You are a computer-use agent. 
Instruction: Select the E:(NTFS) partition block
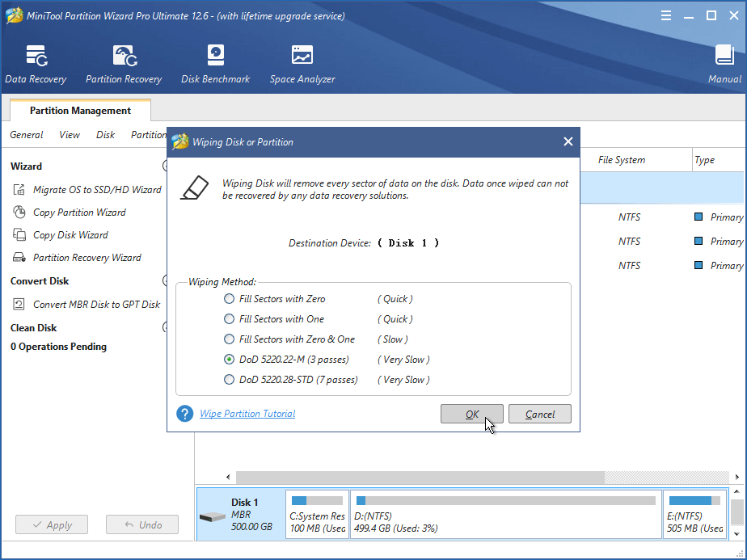(695, 514)
